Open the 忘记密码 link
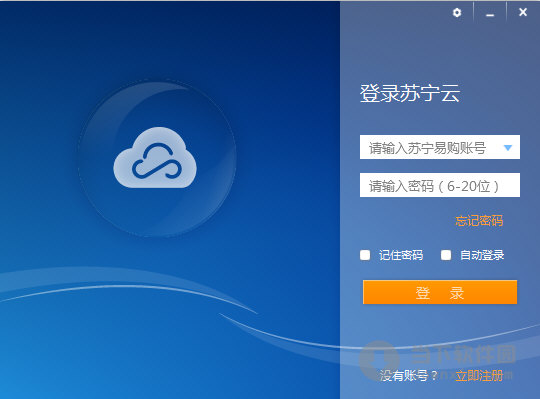 pos(479,221)
